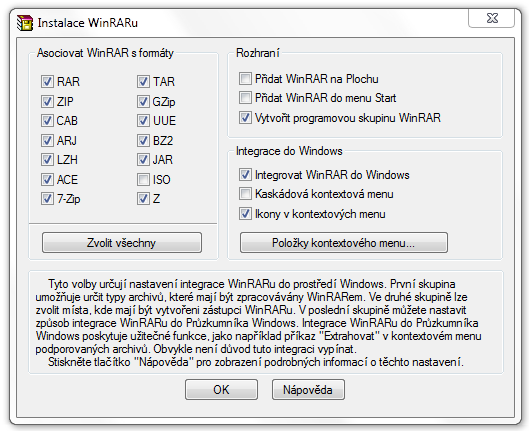The height and width of the screenshot is (431, 529).
Task: Uncheck Ikony v kontextových menu
Action: click(245, 214)
